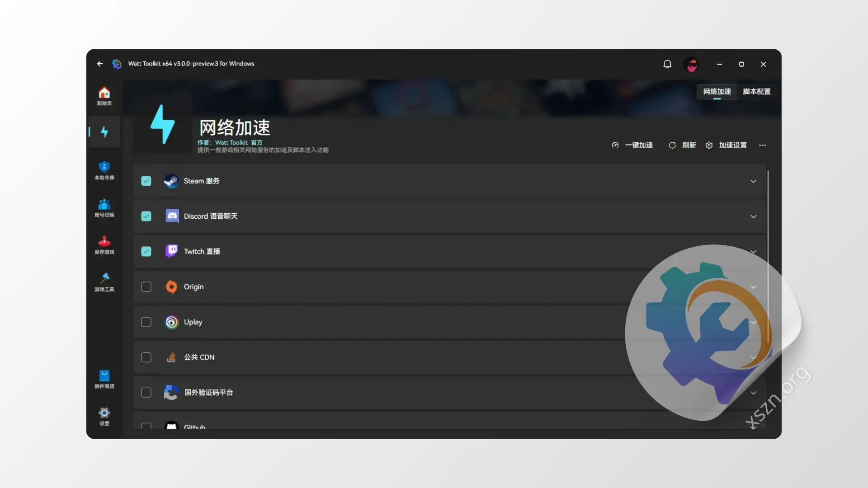Expand the Steam 服务 entry
The width and height of the screenshot is (868, 488).
coord(753,181)
